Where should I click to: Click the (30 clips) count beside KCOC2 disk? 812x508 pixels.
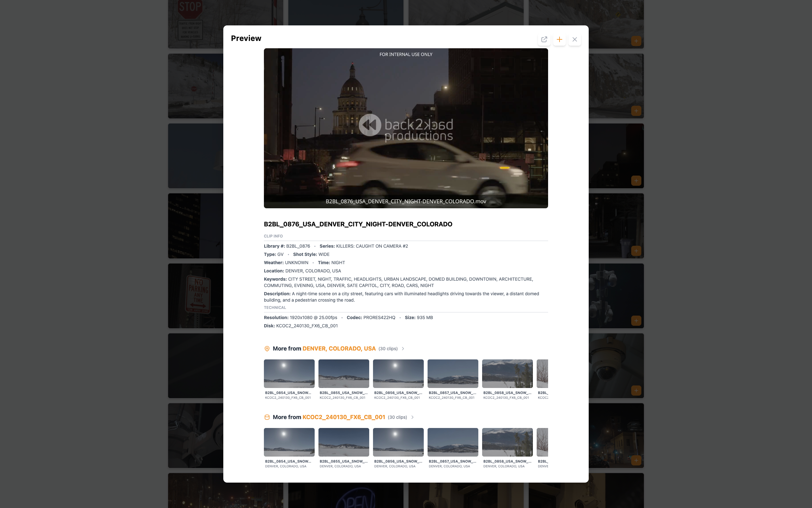(397, 417)
